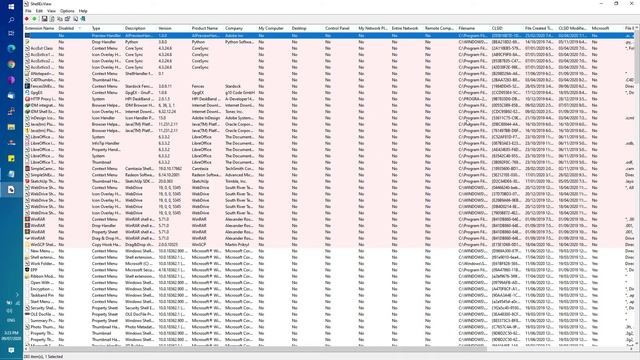This screenshot has height=360, width=640.
Task: Open the Windows Start button
Action: pyautogui.click(x=11, y=7)
